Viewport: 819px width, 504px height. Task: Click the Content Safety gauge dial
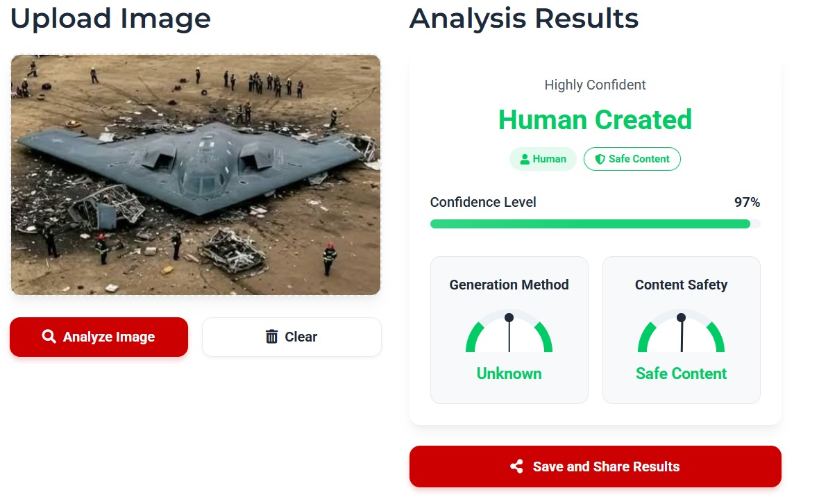pos(681,332)
